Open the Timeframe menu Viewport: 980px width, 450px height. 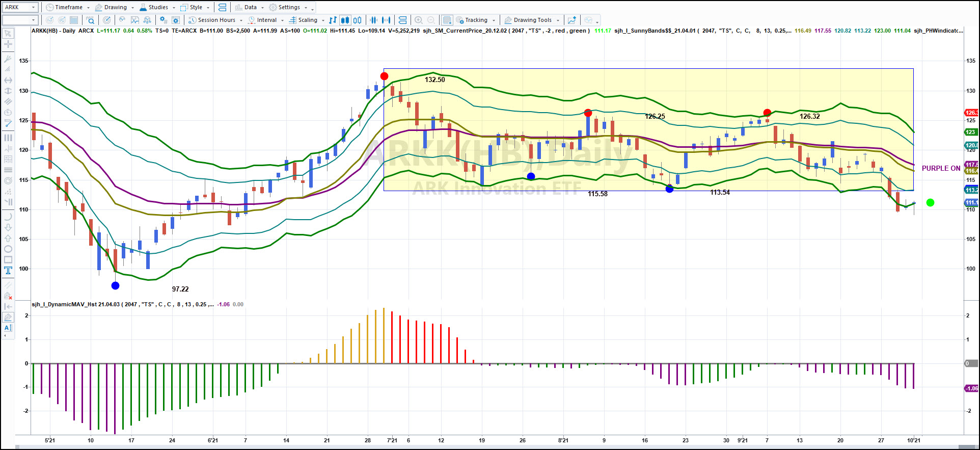[64, 7]
